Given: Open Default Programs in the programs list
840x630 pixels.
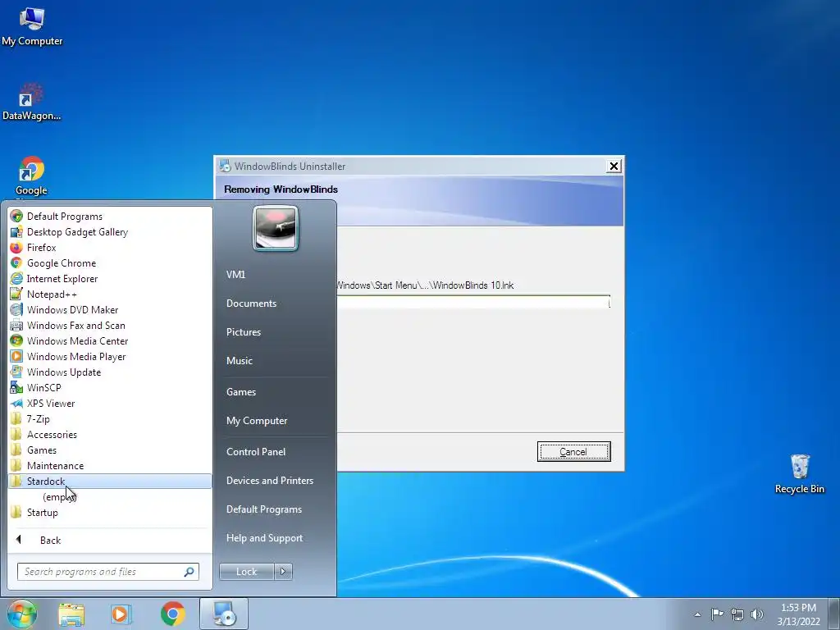Looking at the screenshot, I should (110, 217).
